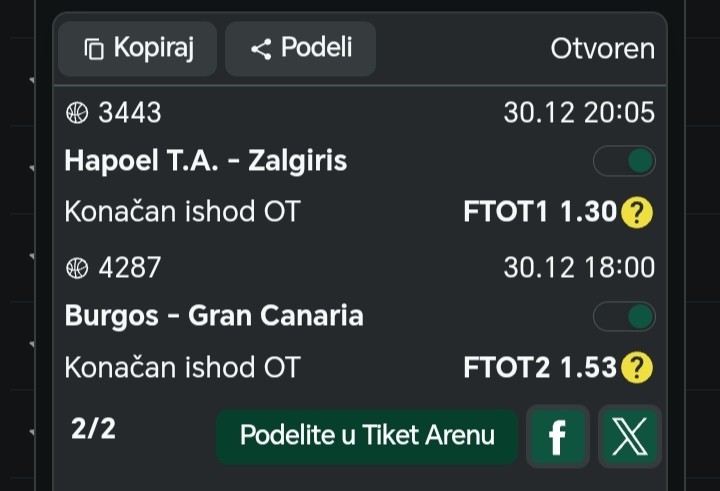This screenshot has height=491, width=720.
Task: Share ticket on Facebook
Action: pos(557,436)
